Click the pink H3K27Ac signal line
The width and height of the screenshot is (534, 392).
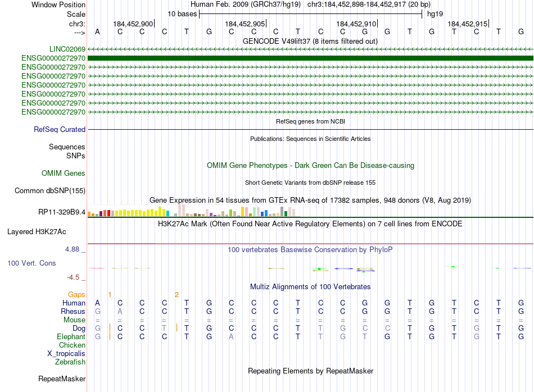pyautogui.click(x=310, y=244)
